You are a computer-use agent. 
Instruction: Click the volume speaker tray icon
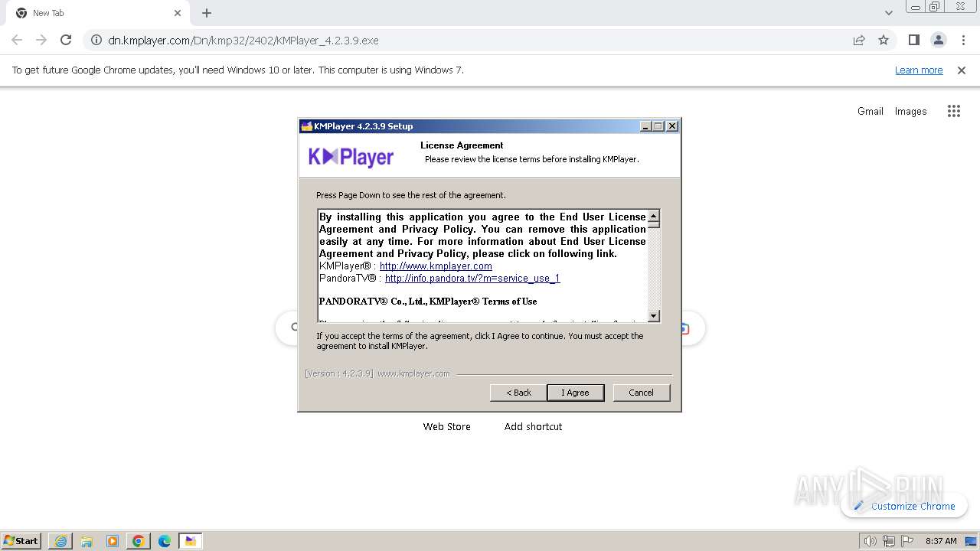[870, 541]
